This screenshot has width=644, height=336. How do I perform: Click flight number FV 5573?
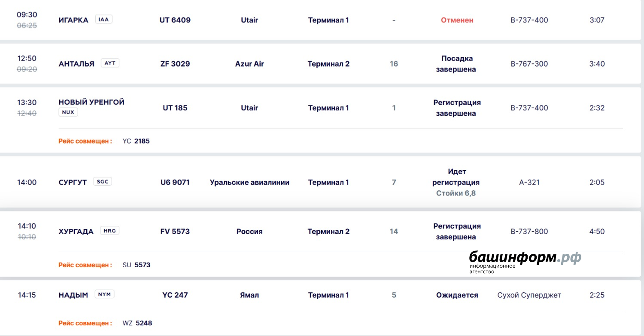point(175,232)
